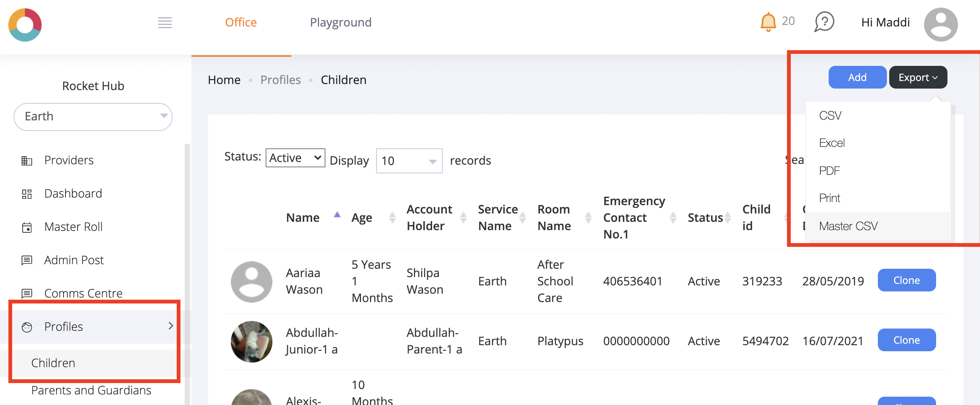Switch to the Playground tab
The width and height of the screenshot is (980, 405).
click(x=341, y=22)
